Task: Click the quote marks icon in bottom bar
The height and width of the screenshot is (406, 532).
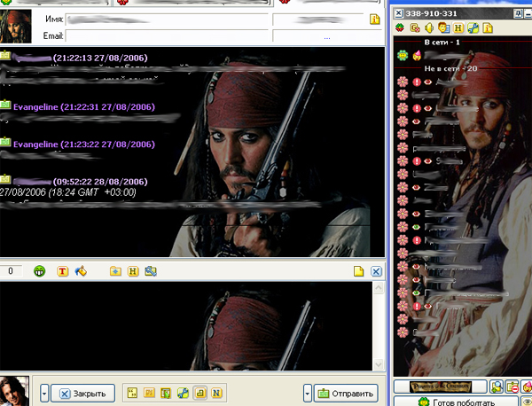Action: pyautogui.click(x=132, y=393)
